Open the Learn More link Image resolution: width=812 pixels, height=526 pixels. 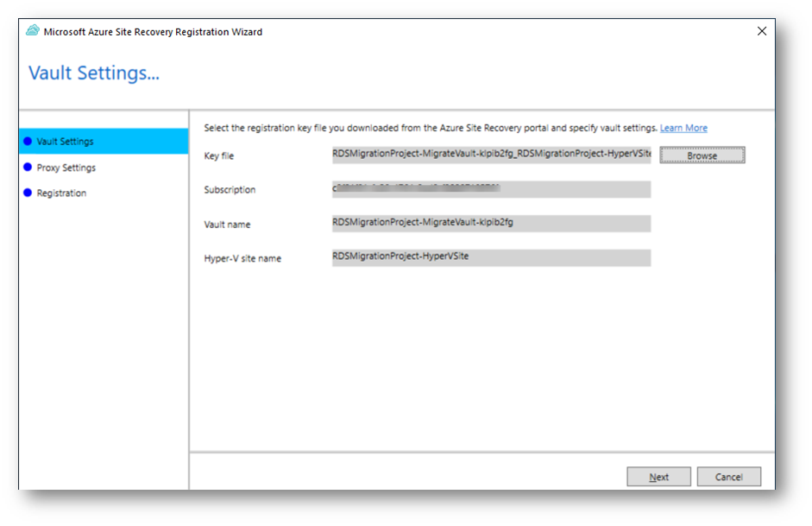click(x=683, y=128)
